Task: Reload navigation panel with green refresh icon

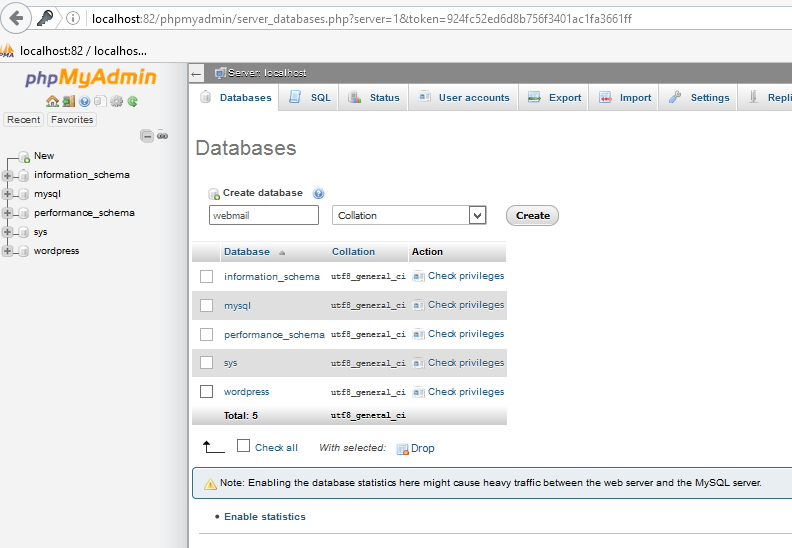Action: (x=132, y=102)
